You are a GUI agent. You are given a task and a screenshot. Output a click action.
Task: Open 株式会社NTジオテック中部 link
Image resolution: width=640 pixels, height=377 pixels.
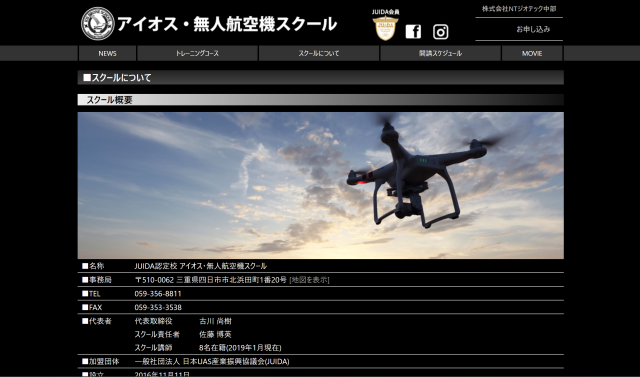[x=519, y=9]
